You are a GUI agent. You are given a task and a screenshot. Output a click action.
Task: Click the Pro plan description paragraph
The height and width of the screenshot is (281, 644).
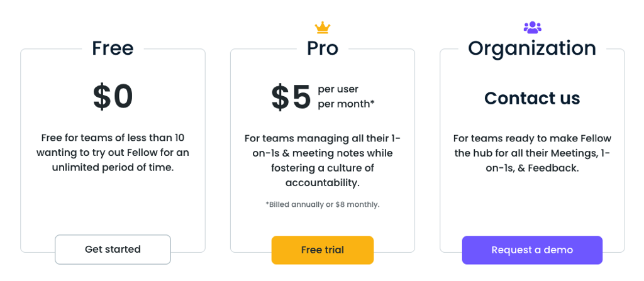323,160
